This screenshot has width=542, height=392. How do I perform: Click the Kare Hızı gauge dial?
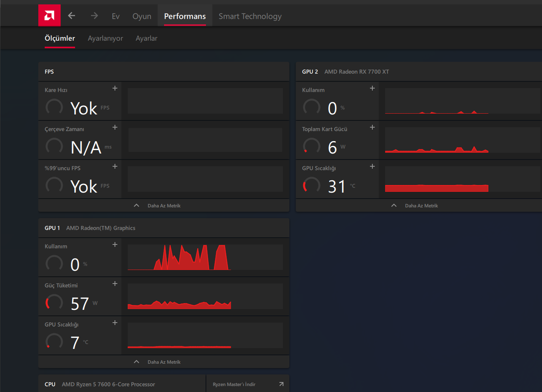click(x=54, y=107)
